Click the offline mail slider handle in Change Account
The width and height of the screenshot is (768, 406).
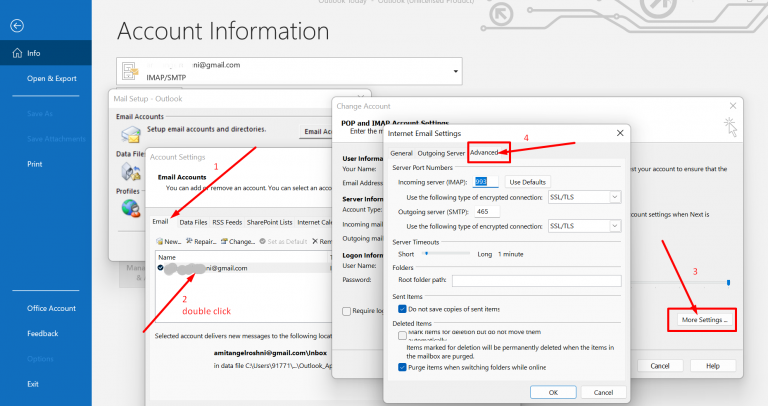pos(728,283)
